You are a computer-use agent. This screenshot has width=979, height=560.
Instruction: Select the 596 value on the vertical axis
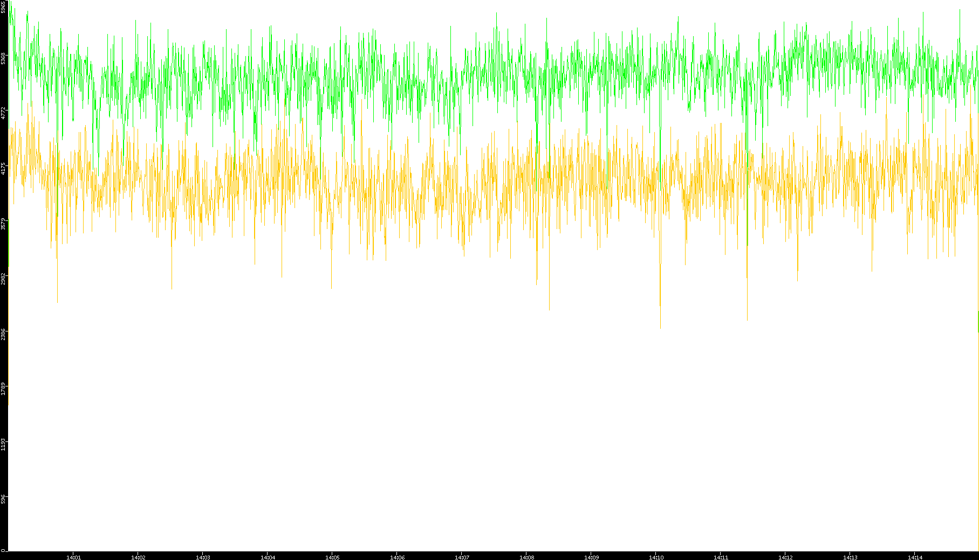point(3,499)
